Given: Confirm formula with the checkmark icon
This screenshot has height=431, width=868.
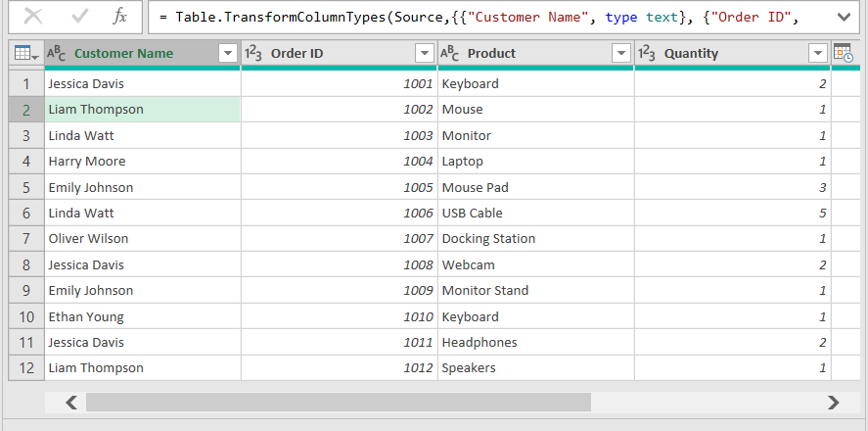Looking at the screenshot, I should [79, 17].
